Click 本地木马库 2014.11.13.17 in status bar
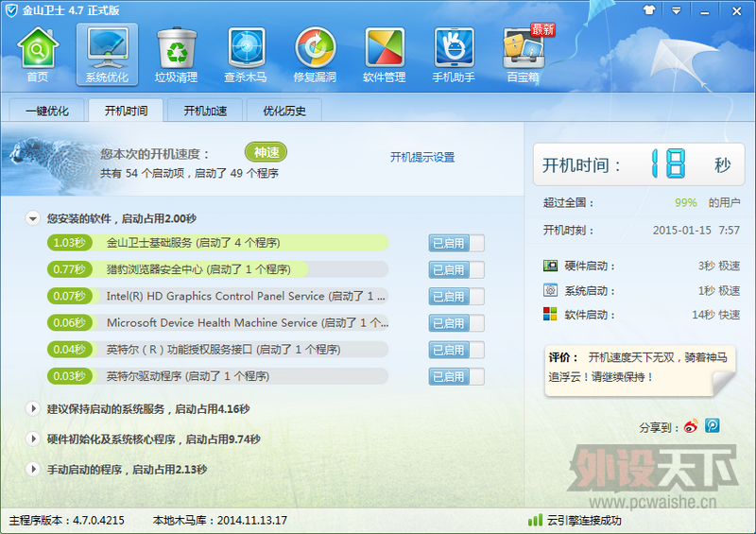The image size is (756, 534). point(220,521)
